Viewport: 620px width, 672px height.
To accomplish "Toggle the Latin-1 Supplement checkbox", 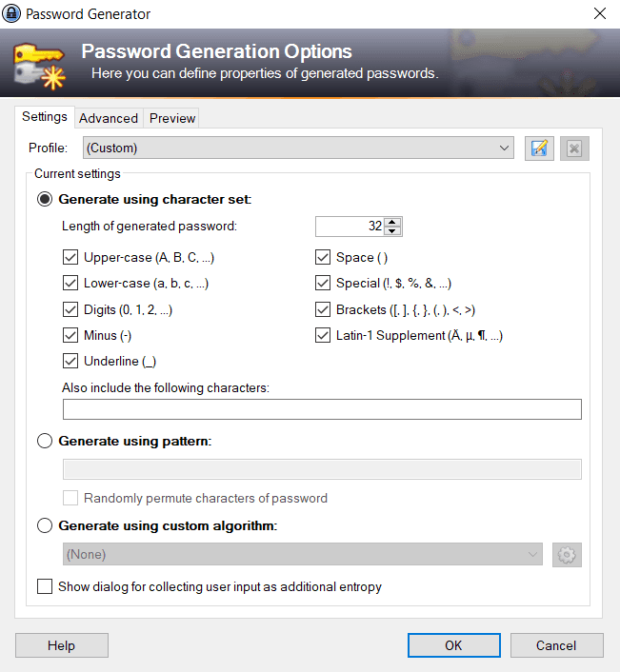I will 322,335.
